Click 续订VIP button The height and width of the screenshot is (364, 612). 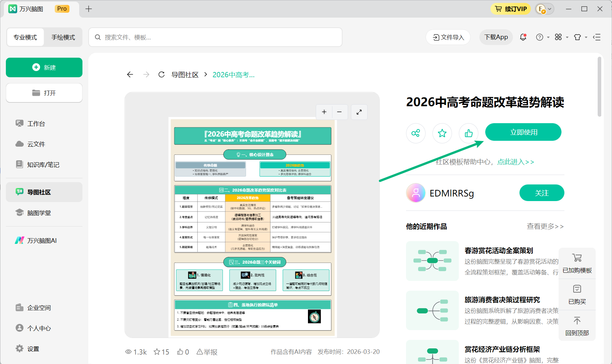point(511,9)
